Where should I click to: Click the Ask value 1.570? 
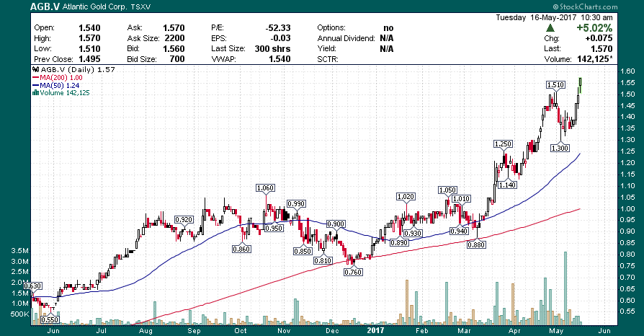tap(174, 28)
